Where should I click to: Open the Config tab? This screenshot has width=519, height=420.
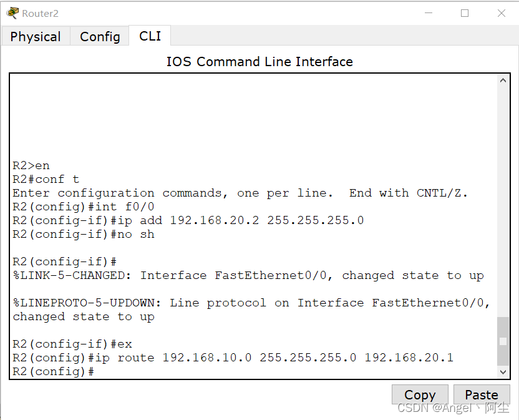click(x=100, y=37)
